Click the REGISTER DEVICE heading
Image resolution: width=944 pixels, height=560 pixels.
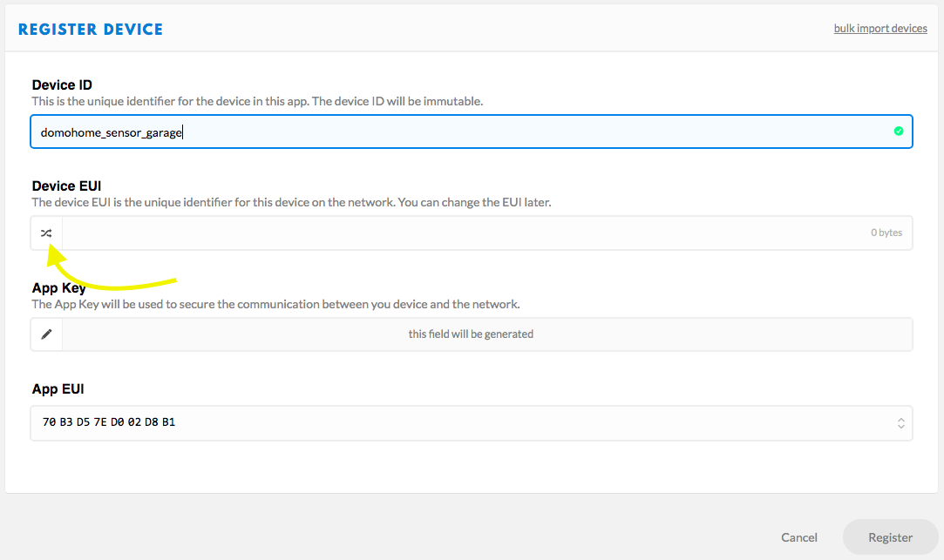click(91, 30)
